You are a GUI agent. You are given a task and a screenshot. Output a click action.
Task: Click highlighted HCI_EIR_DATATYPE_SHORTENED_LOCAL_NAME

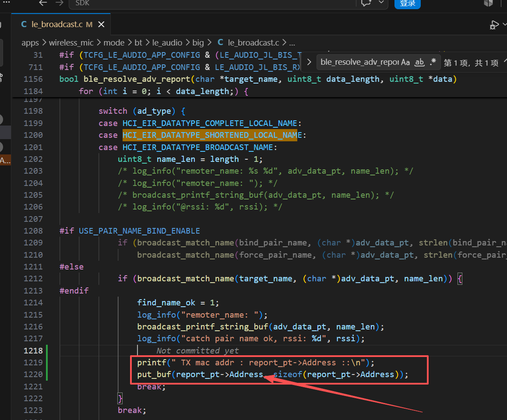(x=212, y=135)
